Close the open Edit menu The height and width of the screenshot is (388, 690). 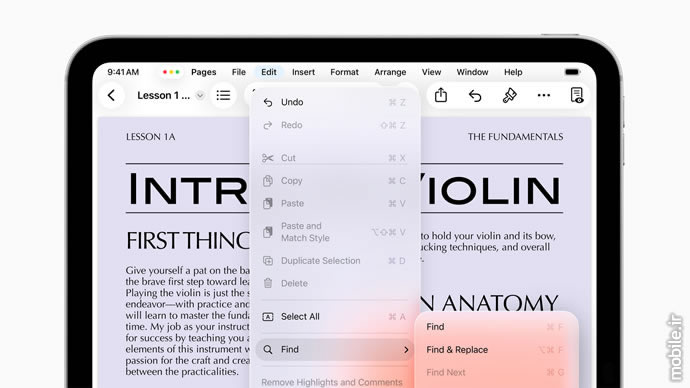pos(269,72)
